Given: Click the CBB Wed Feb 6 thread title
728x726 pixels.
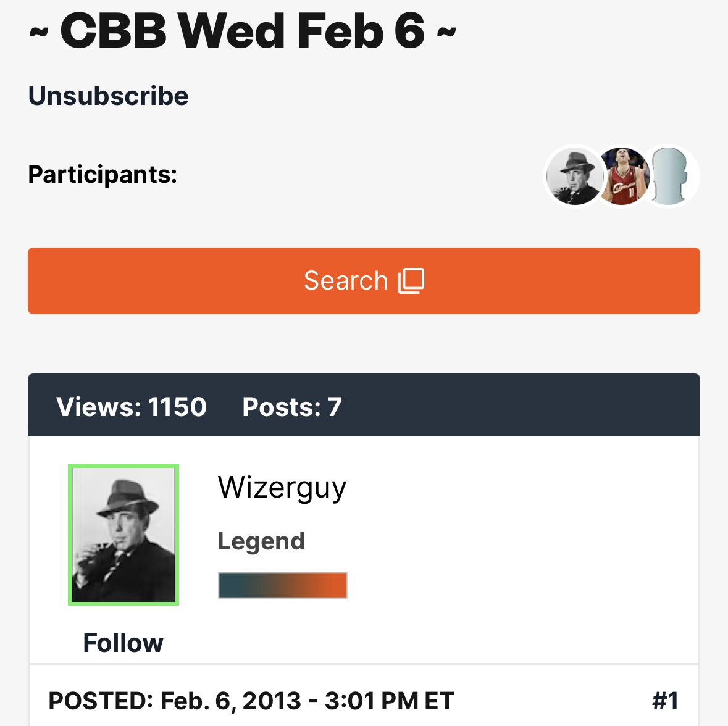Looking at the screenshot, I should 243,31.
